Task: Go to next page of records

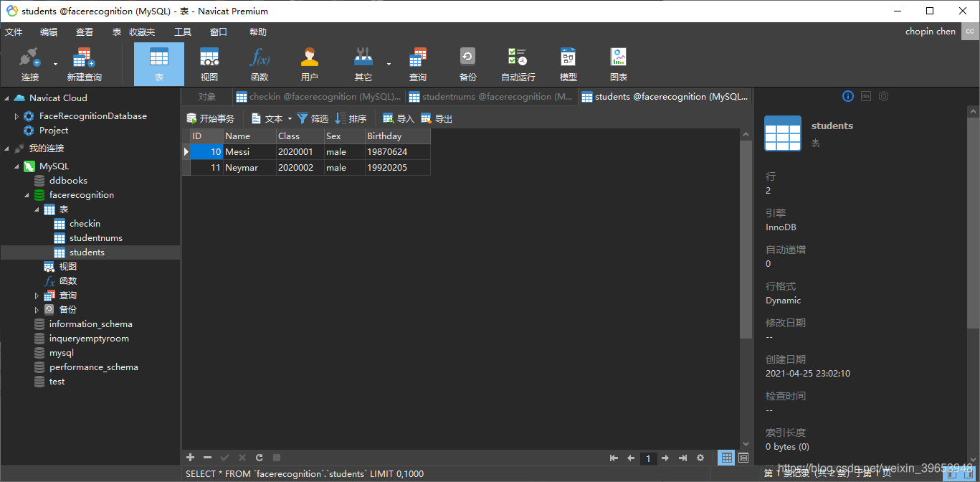Action: point(665,458)
